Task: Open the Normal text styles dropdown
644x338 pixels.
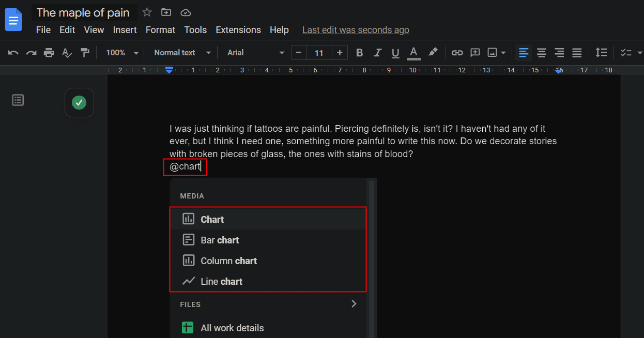Action: click(182, 53)
